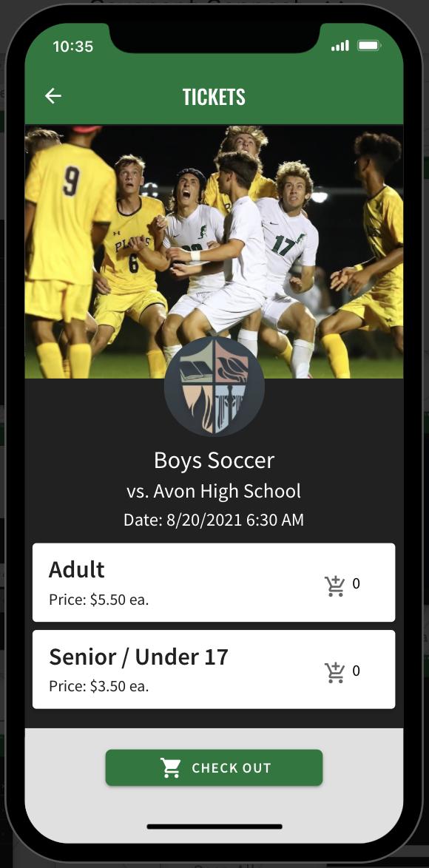The width and height of the screenshot is (429, 868).
Task: Click the vs. Avon High School text
Action: click(x=214, y=491)
